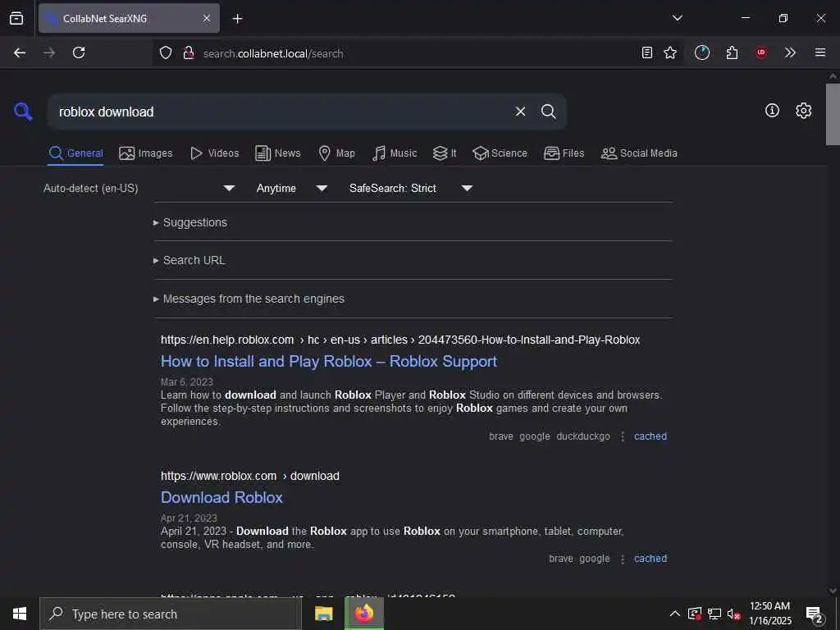Show more tools overflow chevrons
The width and height of the screenshot is (840, 630).
click(790, 52)
